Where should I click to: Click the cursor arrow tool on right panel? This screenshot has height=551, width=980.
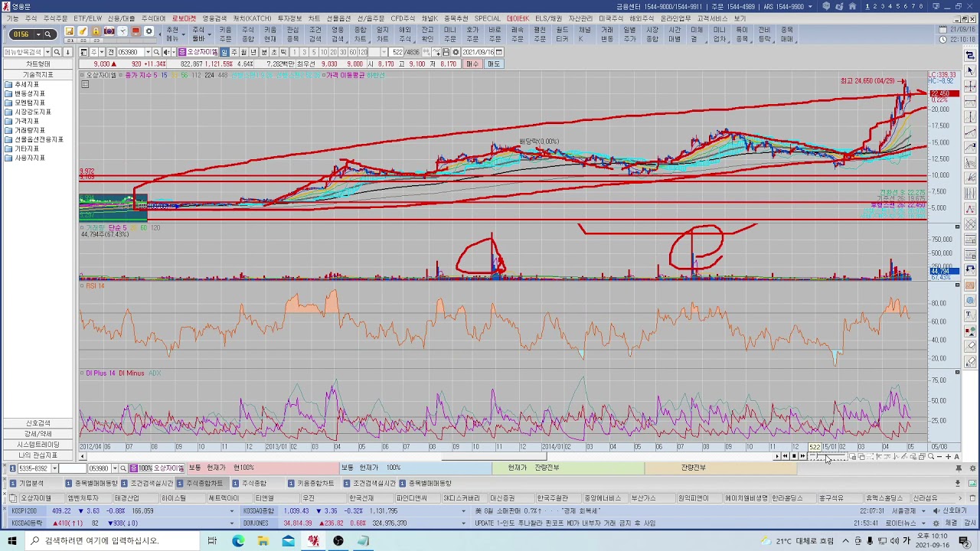point(970,70)
